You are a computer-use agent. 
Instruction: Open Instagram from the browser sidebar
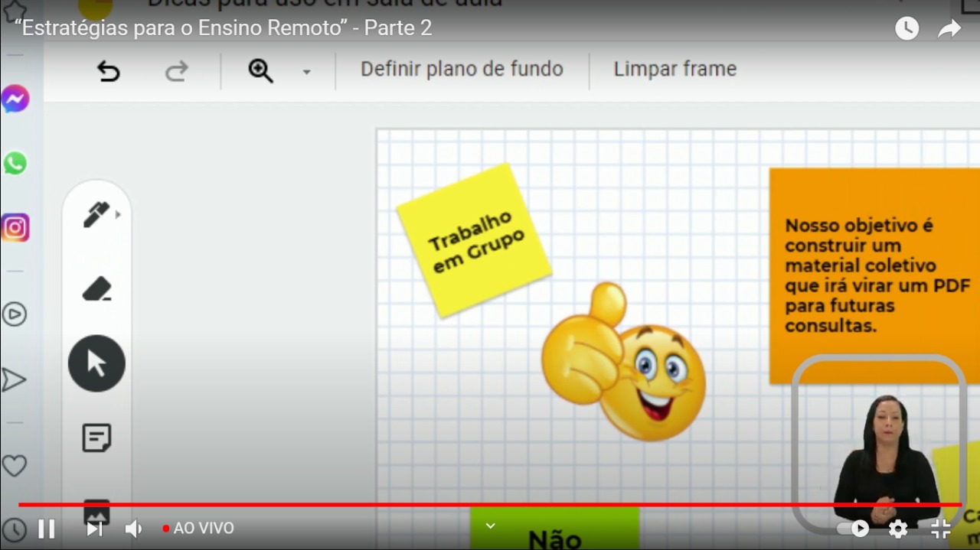pyautogui.click(x=15, y=228)
